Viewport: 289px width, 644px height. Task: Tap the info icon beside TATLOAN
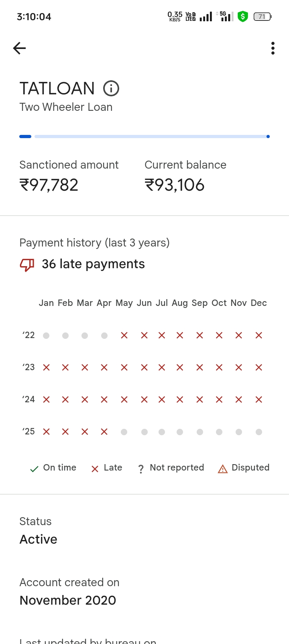coord(111,88)
